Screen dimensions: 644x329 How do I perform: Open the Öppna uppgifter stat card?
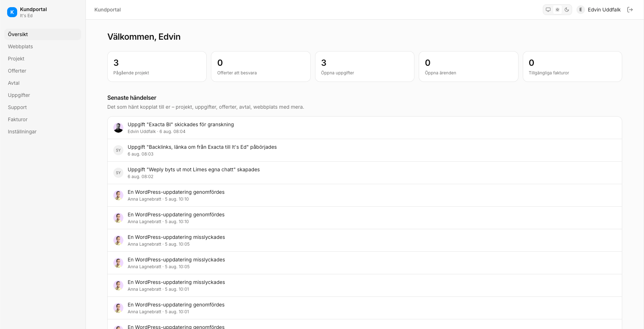(365, 67)
